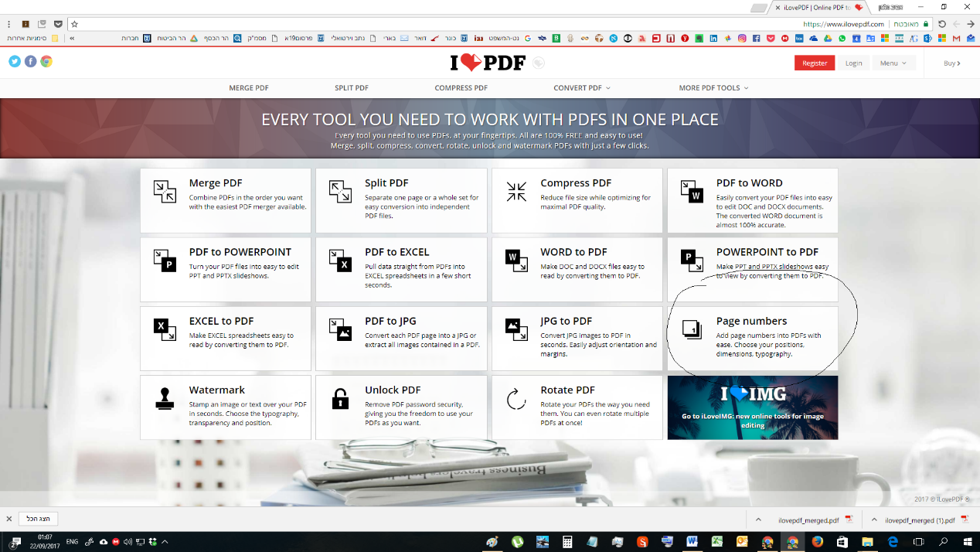
Task: Click the Buy link in header
Action: click(952, 63)
